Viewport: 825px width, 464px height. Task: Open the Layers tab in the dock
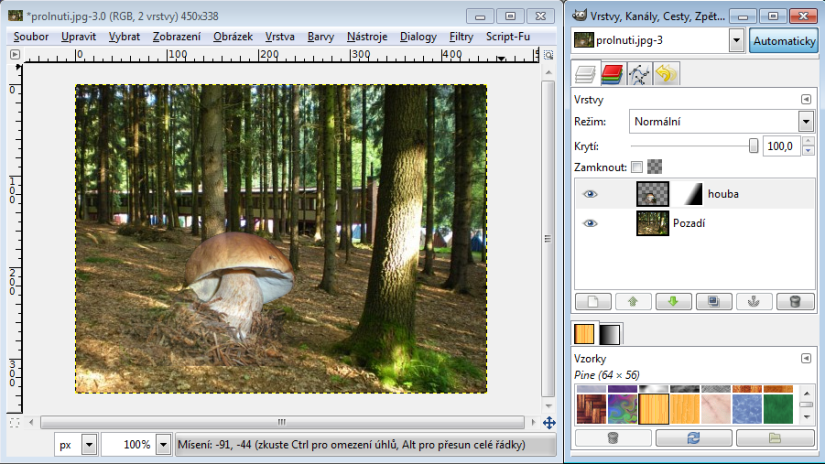tap(585, 74)
